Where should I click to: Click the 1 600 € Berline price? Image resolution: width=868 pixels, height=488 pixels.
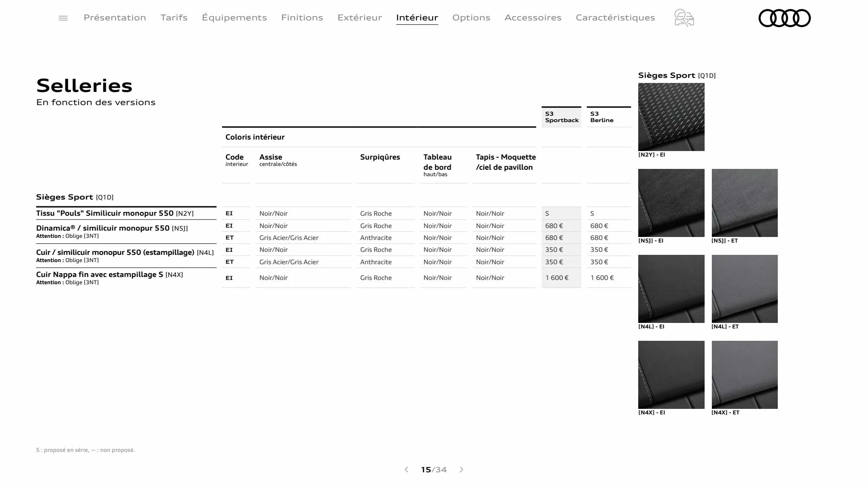602,278
